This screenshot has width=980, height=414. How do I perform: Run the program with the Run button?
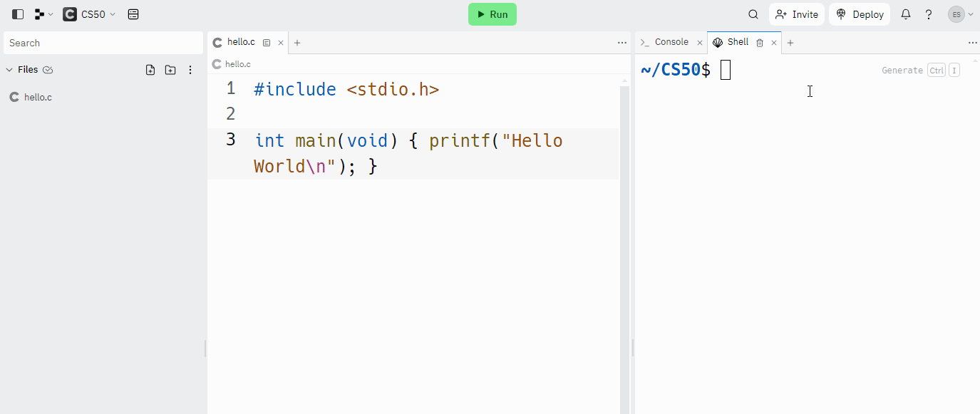(x=492, y=14)
